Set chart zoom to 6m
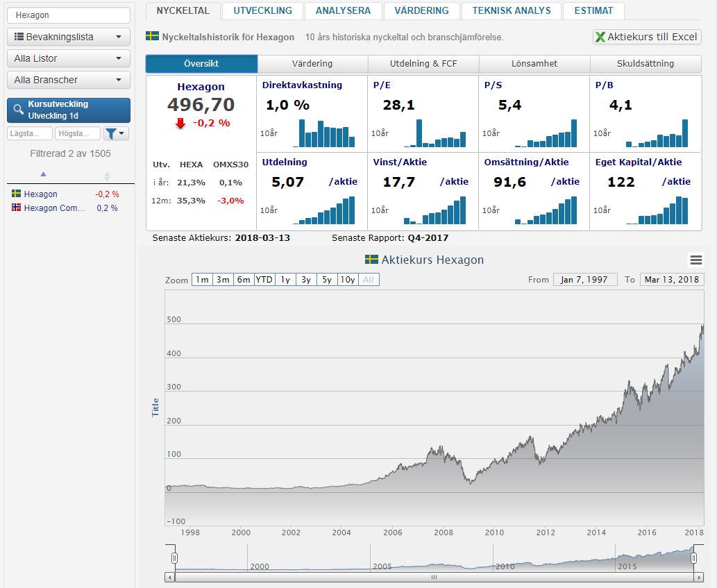The image size is (717, 588). (x=243, y=279)
